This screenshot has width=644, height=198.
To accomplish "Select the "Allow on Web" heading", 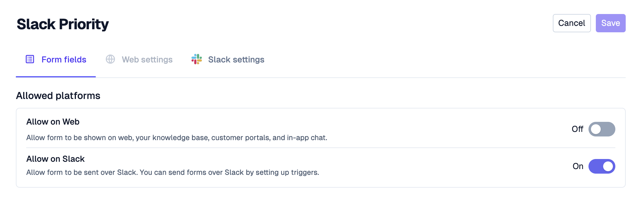I will (53, 122).
